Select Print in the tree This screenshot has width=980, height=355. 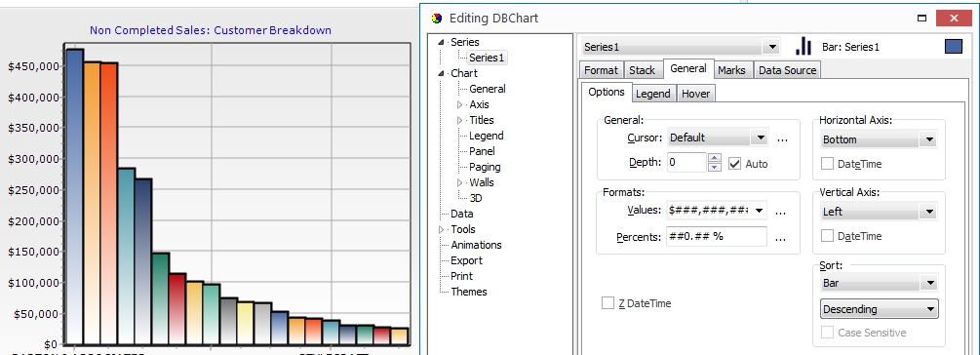pyautogui.click(x=462, y=276)
